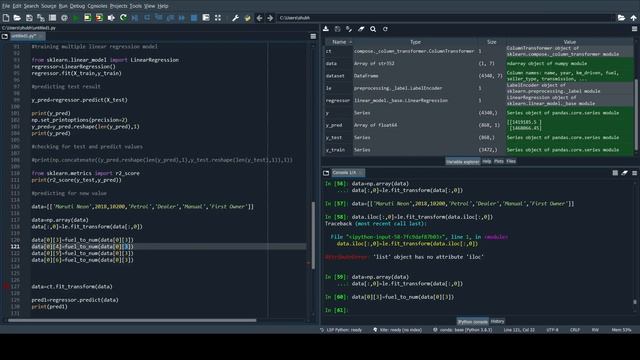Click the editor horizontal scrollbar

pyautogui.click(x=132, y=320)
